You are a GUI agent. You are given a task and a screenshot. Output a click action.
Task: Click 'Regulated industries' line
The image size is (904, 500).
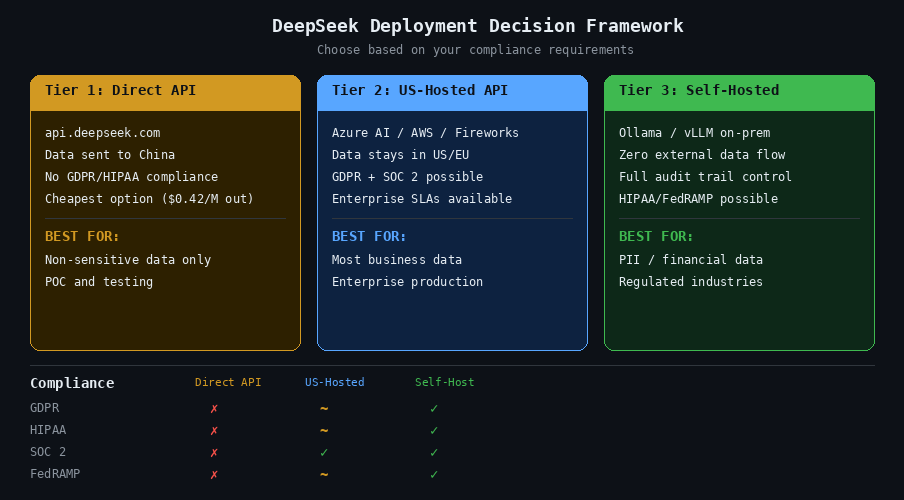pyautogui.click(x=691, y=281)
